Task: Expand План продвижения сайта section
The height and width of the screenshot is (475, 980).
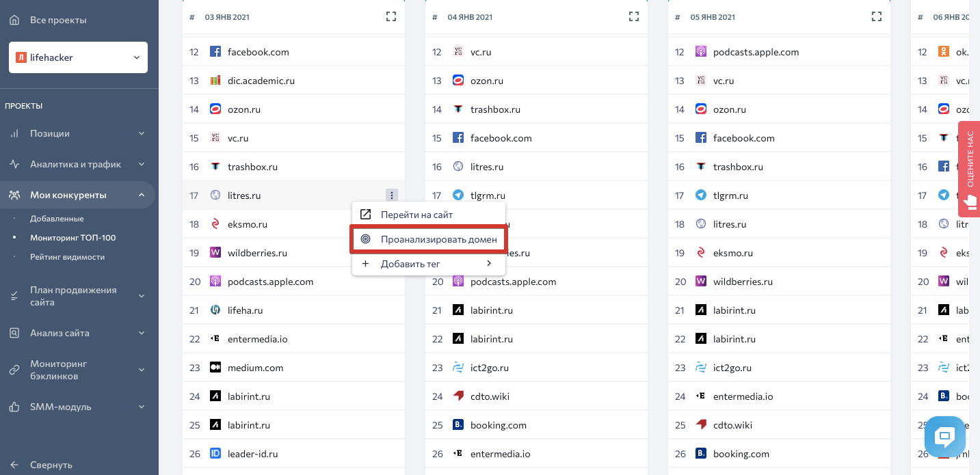Action: 77,295
